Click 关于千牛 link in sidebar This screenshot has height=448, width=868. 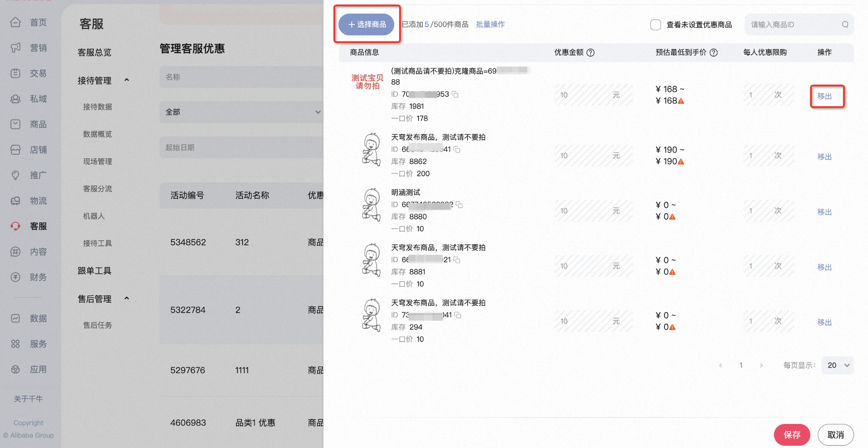28,399
